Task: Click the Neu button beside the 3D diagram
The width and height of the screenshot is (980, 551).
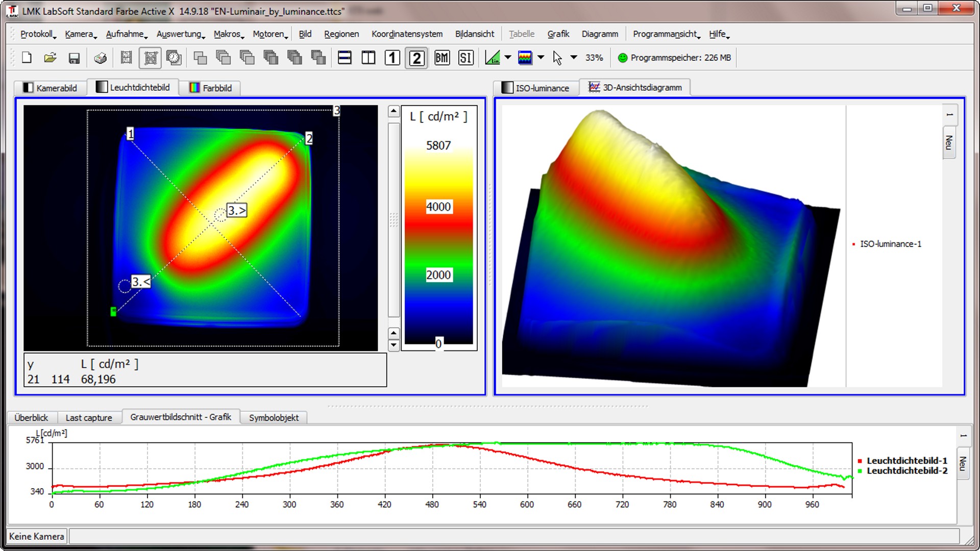Action: tap(949, 142)
